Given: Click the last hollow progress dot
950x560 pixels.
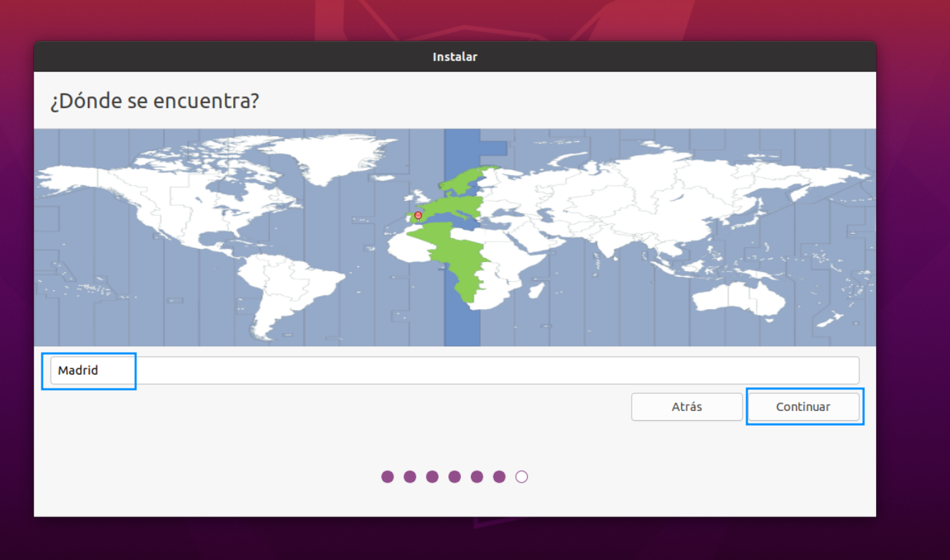Looking at the screenshot, I should point(521,477).
